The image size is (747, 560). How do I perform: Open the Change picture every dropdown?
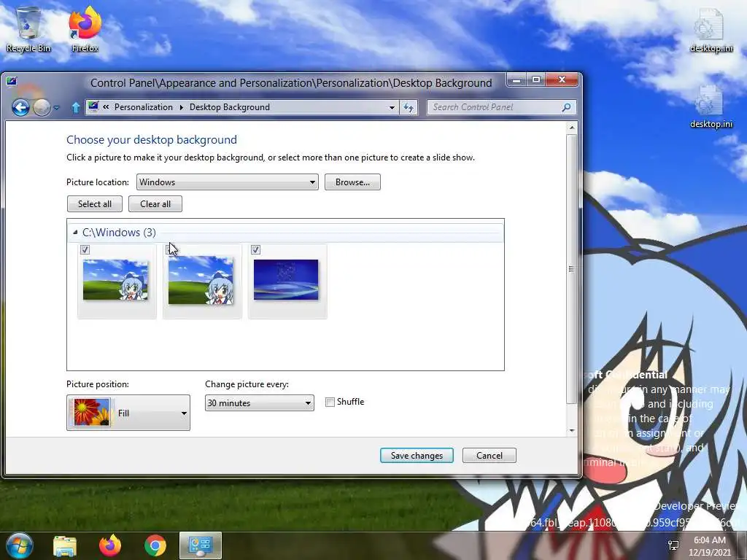[260, 402]
